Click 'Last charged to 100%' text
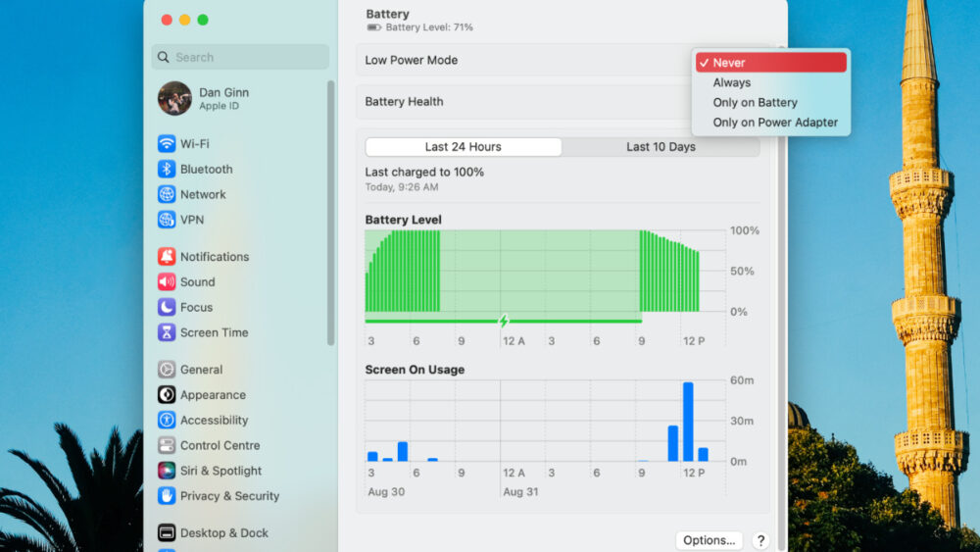Viewport: 980px width, 552px height. click(424, 172)
